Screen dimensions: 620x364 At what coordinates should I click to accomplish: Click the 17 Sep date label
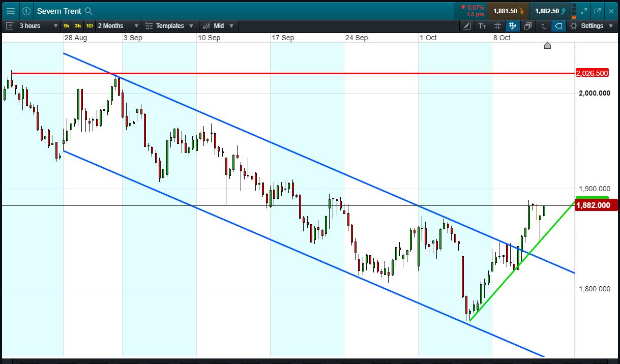(x=283, y=38)
